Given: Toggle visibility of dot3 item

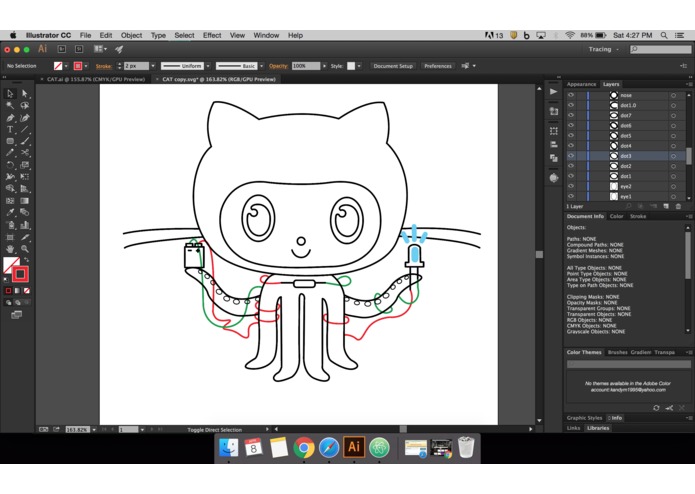Looking at the screenshot, I should [x=571, y=156].
